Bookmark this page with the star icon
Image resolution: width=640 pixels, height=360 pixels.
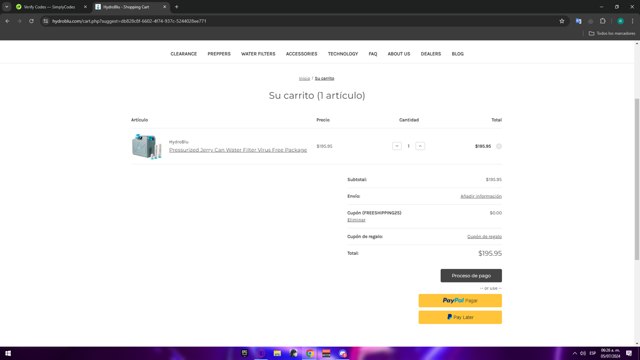coord(562,21)
